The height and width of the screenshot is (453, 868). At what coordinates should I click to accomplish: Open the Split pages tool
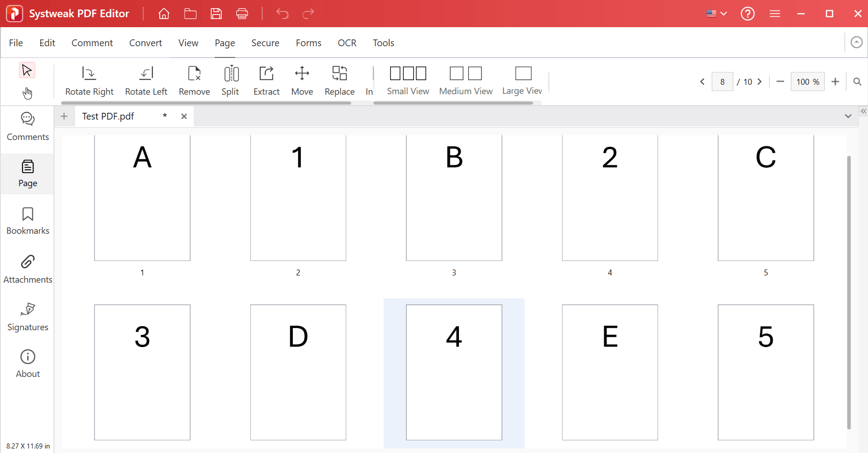coord(230,81)
